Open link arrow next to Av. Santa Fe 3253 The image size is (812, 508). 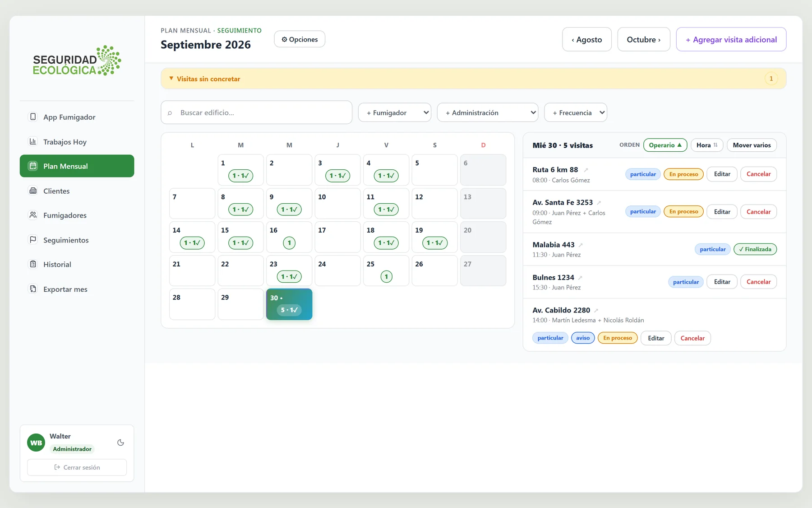pos(599,203)
